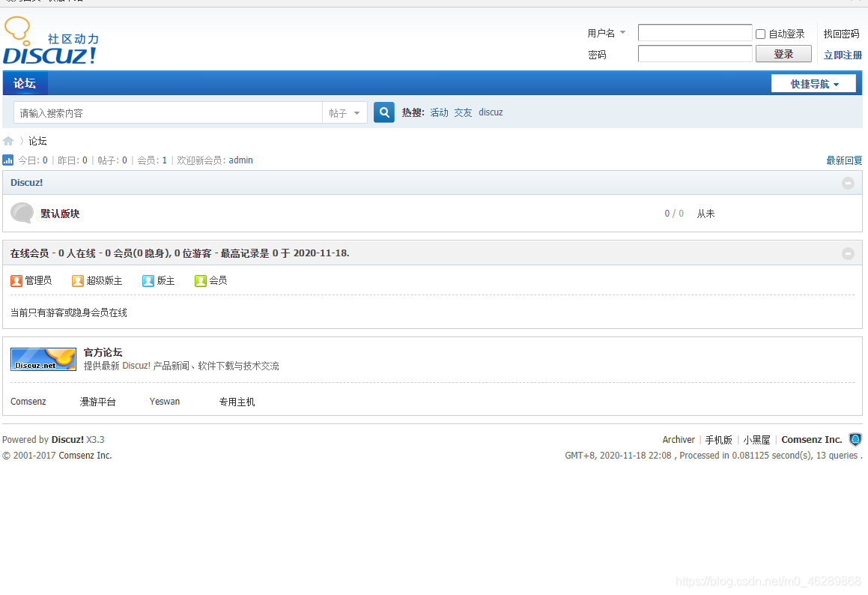
Task: Focus the search content input box
Action: pyautogui.click(x=169, y=113)
